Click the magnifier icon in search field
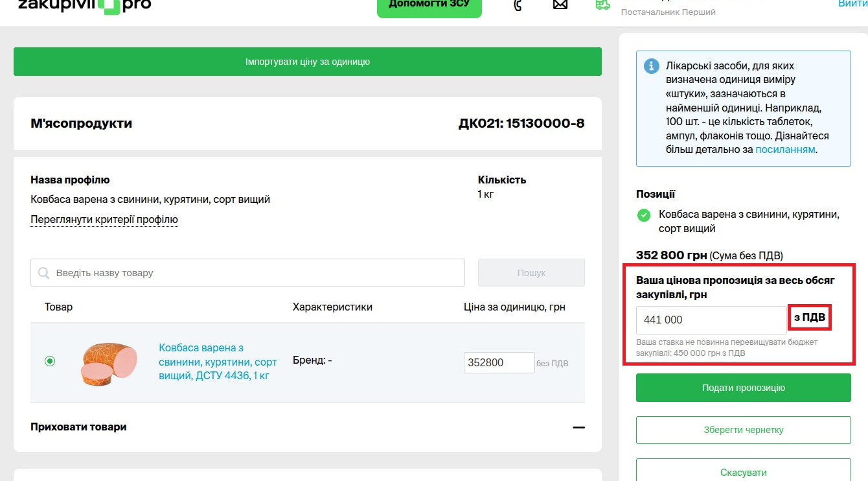This screenshot has width=868, height=481. click(43, 273)
